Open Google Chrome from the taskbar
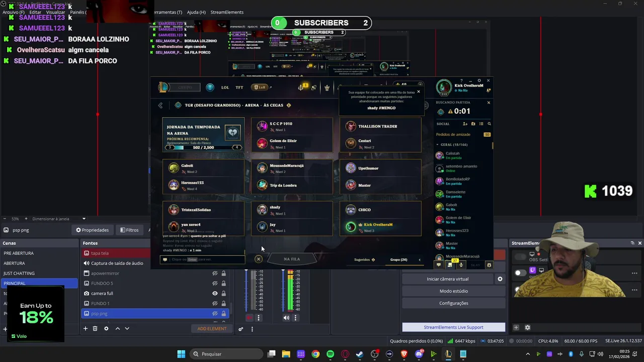The height and width of the screenshot is (362, 644). [x=315, y=354]
